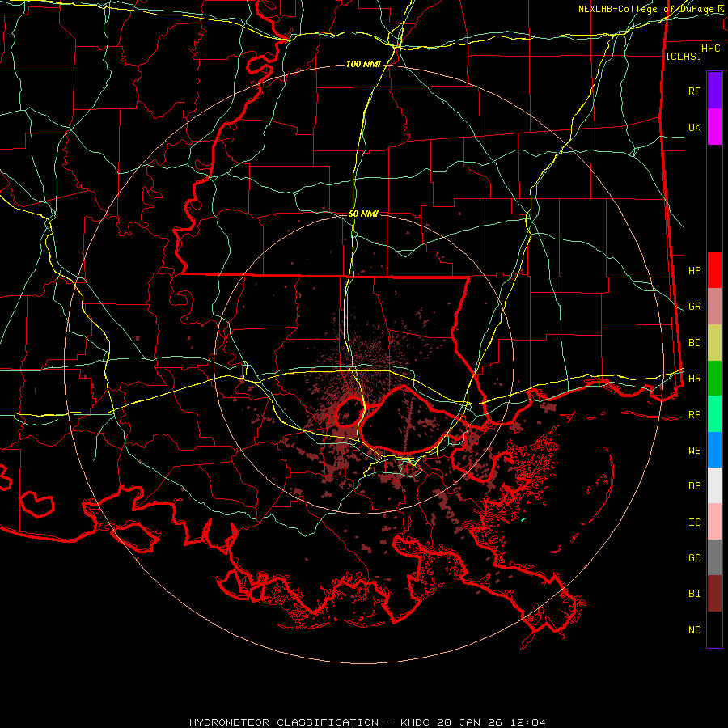Click the RF purple legend swatch
Viewport: 728px width, 728px height.
coord(714,91)
